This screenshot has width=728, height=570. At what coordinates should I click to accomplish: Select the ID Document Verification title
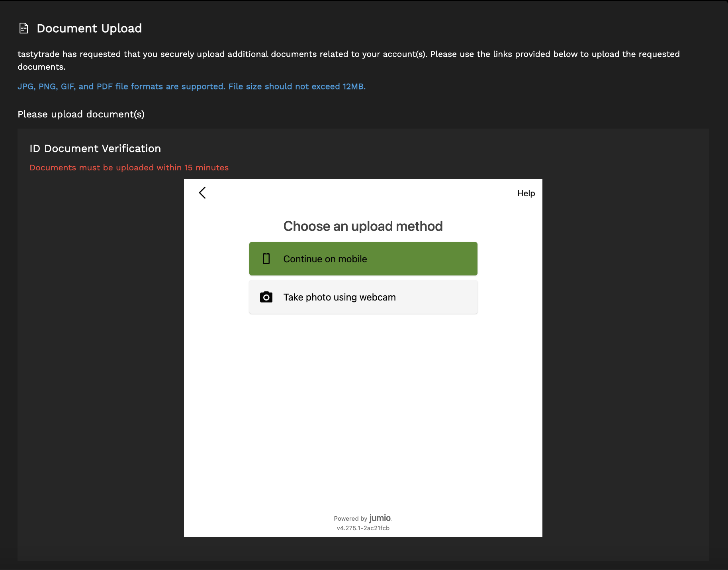[x=95, y=148]
